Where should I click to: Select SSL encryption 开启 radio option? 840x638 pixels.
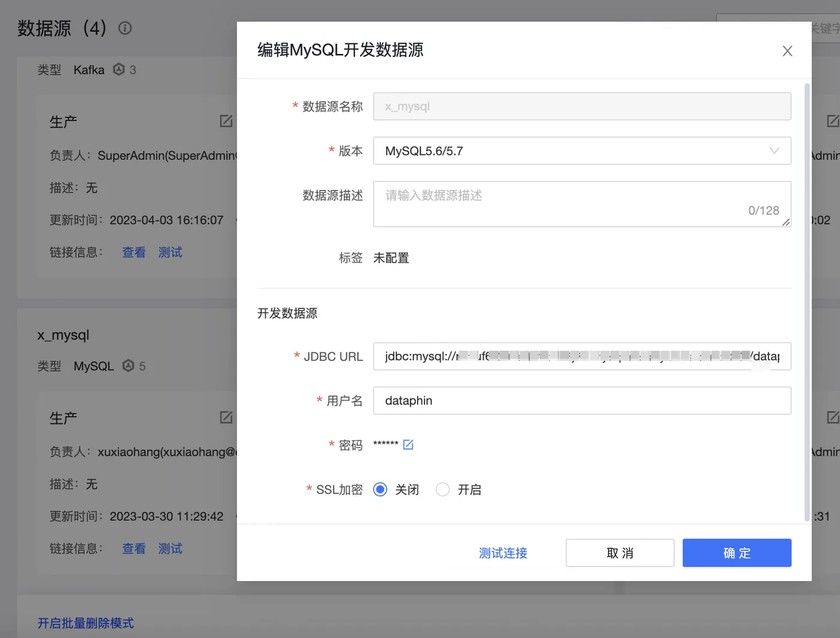[443, 489]
